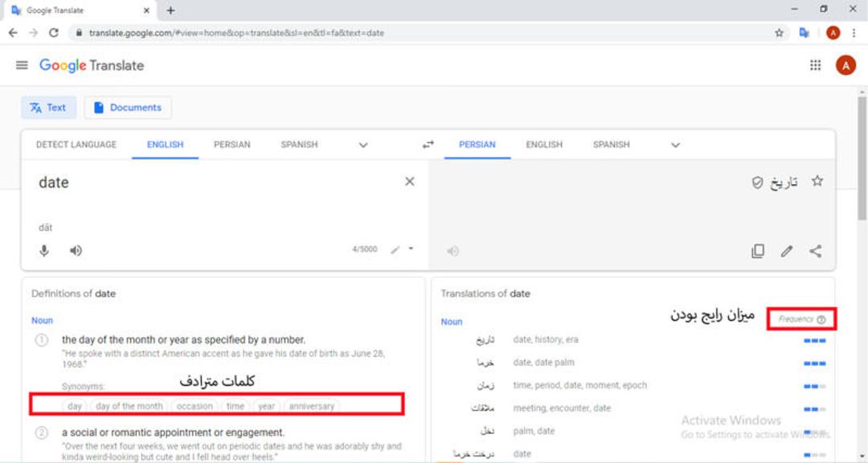The height and width of the screenshot is (463, 868).
Task: Close the Google Translate tab
Action: [147, 10]
